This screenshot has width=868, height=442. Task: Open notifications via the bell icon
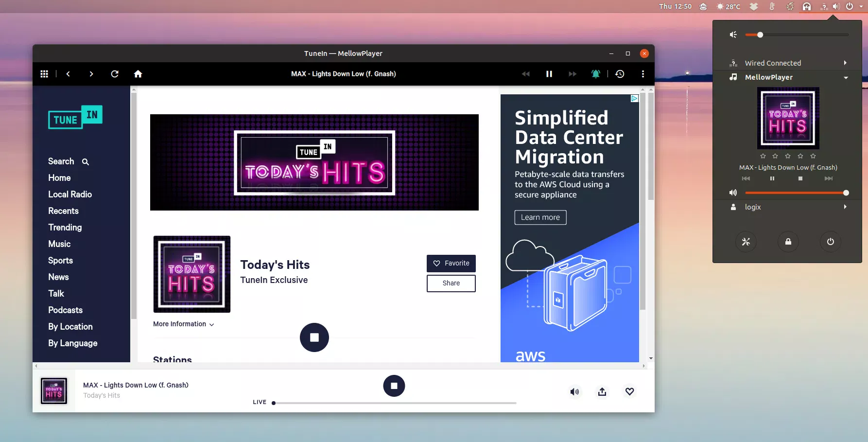[596, 73]
